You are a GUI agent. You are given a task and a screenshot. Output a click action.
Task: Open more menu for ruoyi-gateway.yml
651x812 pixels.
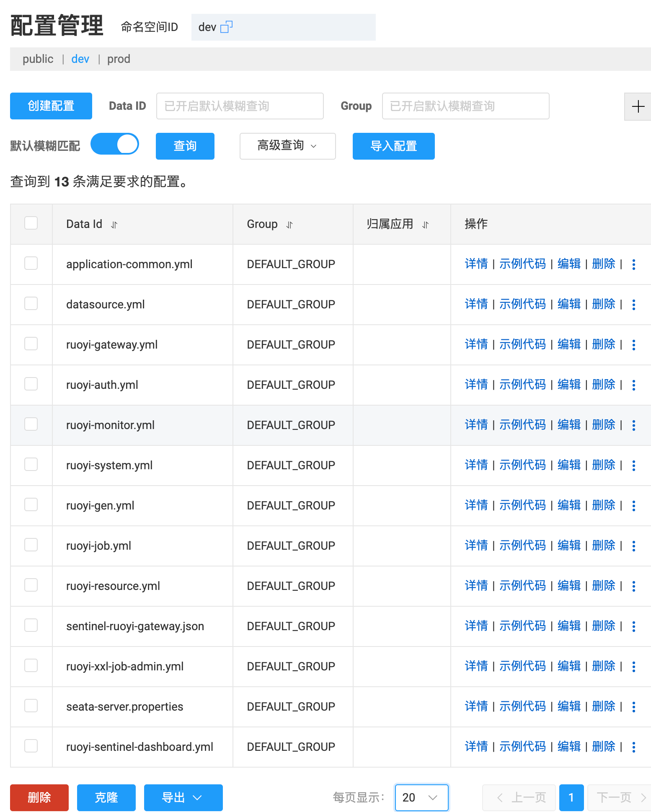[634, 345]
